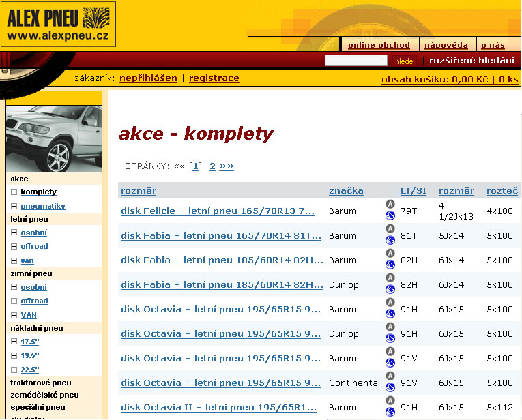This screenshot has width=522, height=420.
Task: Open the pneumatiky sidebar link
Action: click(x=43, y=206)
